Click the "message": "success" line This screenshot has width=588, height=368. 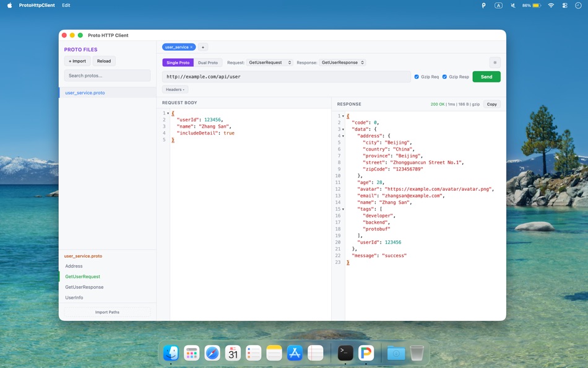coord(379,256)
